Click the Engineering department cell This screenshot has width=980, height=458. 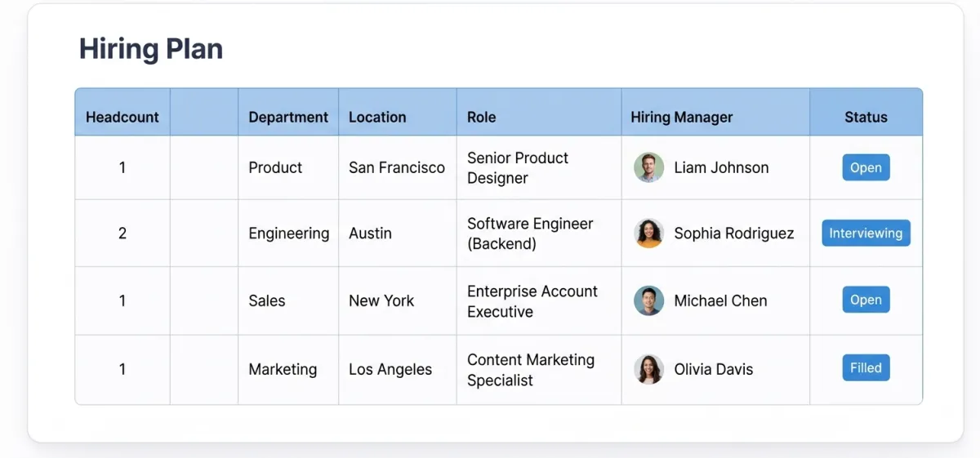(x=289, y=233)
